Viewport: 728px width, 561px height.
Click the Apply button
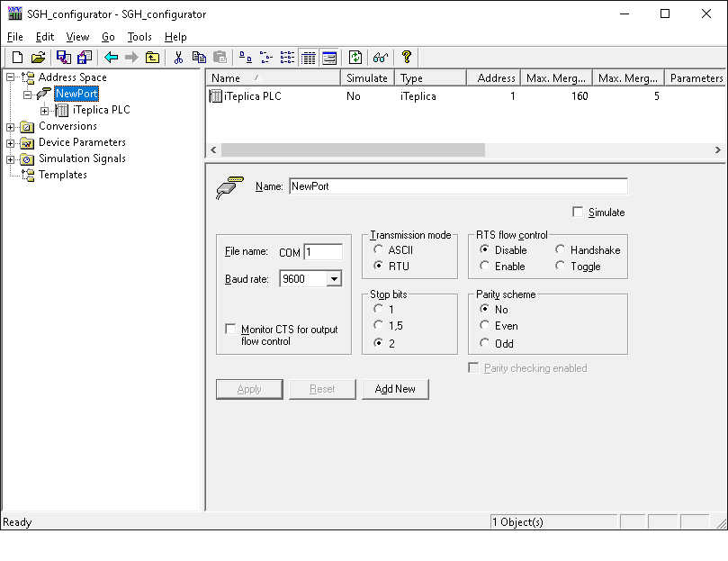(249, 389)
